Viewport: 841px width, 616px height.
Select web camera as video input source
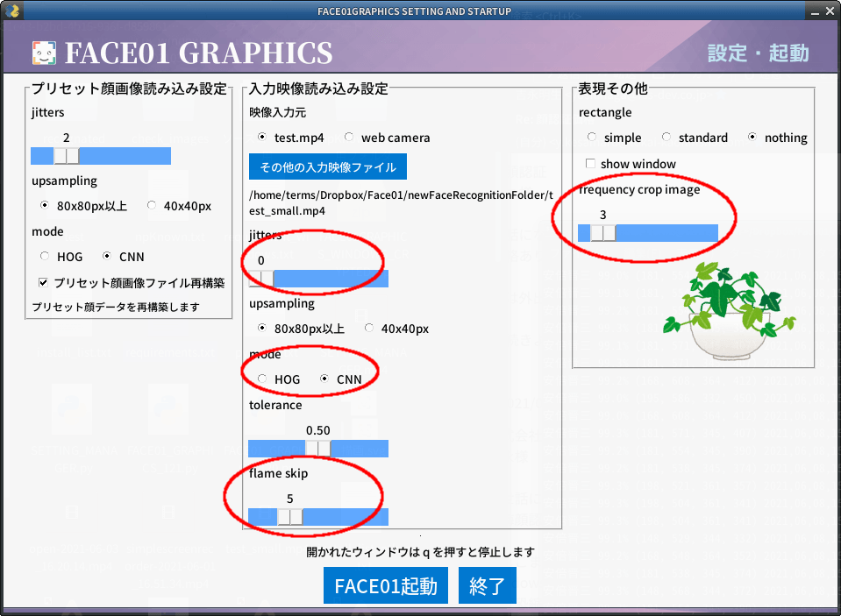(349, 138)
